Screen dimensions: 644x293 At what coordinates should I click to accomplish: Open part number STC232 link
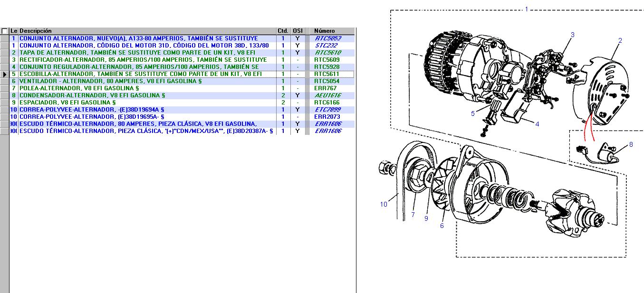pos(326,46)
